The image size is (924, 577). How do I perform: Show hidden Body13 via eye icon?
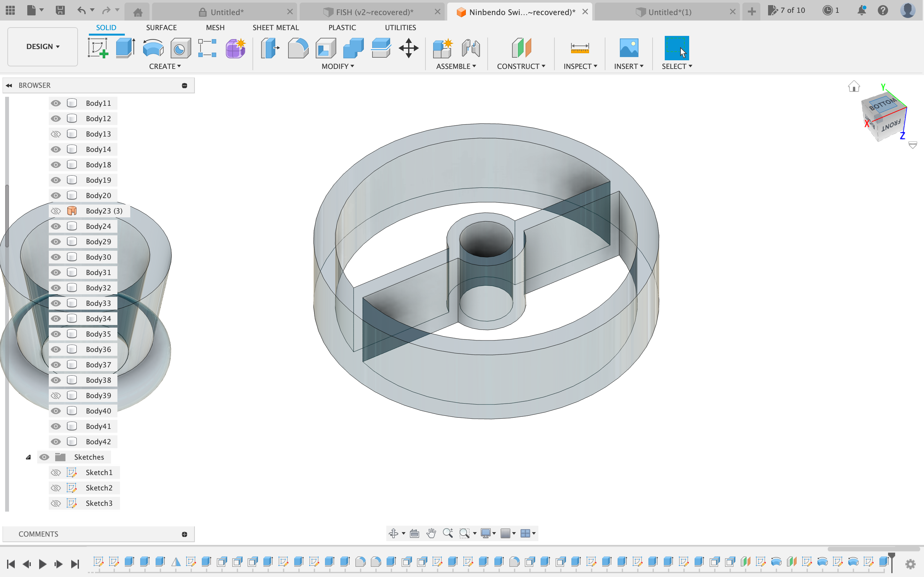[56, 134]
